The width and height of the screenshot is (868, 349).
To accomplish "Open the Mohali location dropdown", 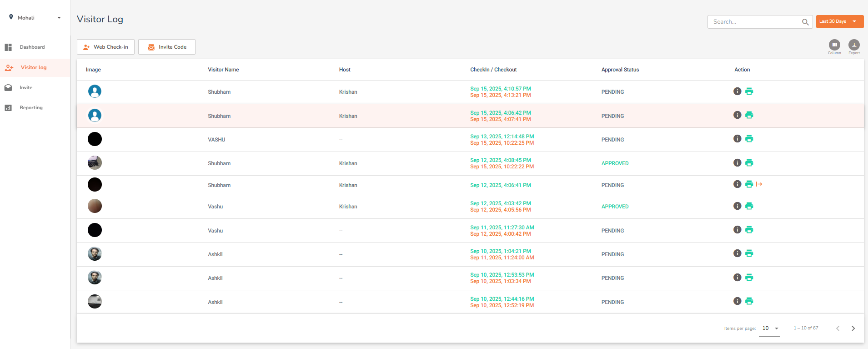I will point(35,18).
